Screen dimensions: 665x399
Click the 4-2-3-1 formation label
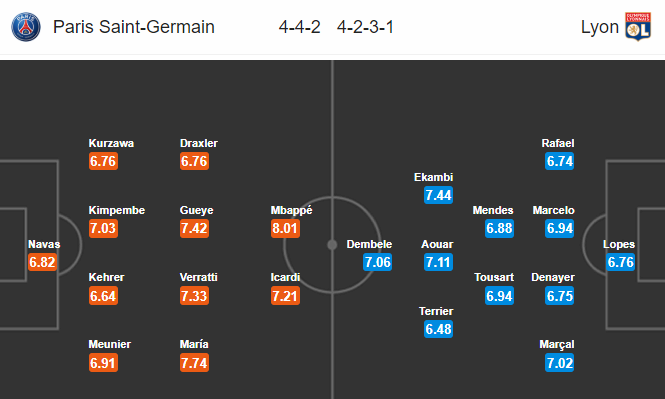365,27
